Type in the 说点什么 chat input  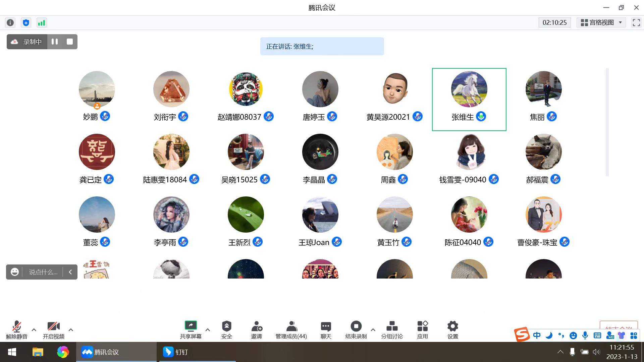[43, 272]
